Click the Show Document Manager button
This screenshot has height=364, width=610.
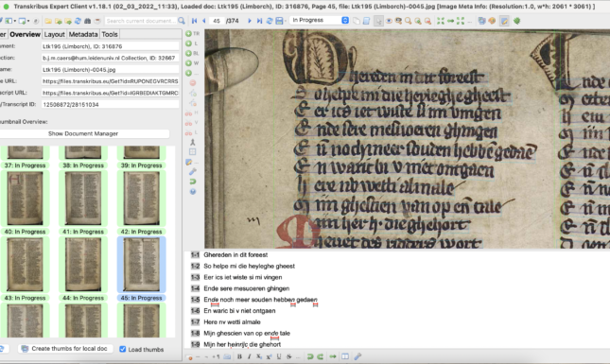coord(83,133)
